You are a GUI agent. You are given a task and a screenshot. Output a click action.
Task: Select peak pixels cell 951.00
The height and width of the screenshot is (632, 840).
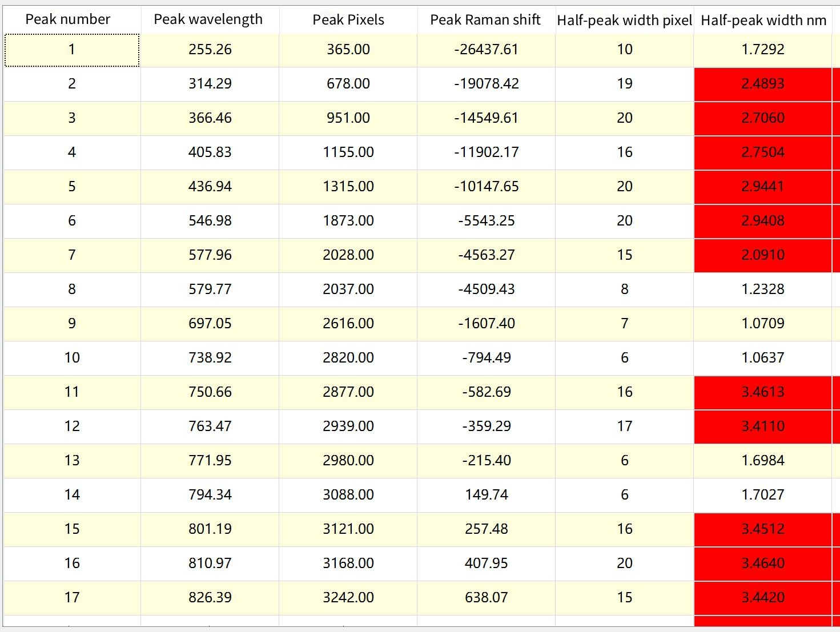348,118
